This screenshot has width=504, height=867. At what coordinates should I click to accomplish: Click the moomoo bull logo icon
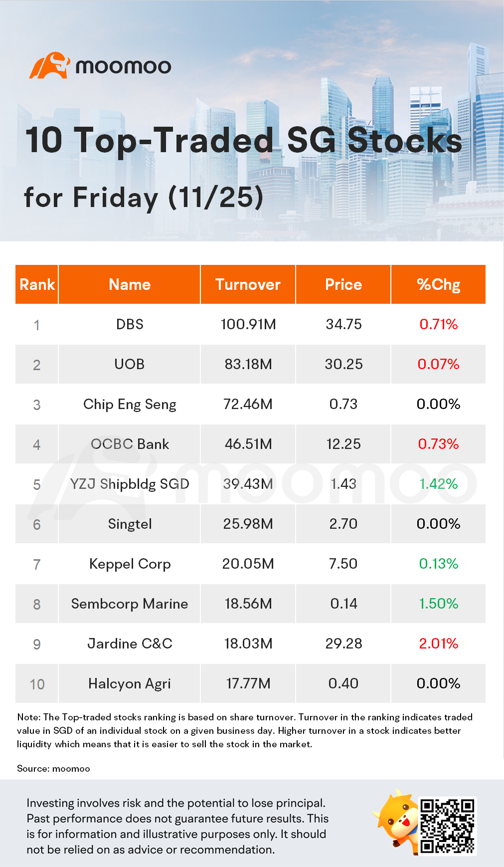tap(49, 65)
